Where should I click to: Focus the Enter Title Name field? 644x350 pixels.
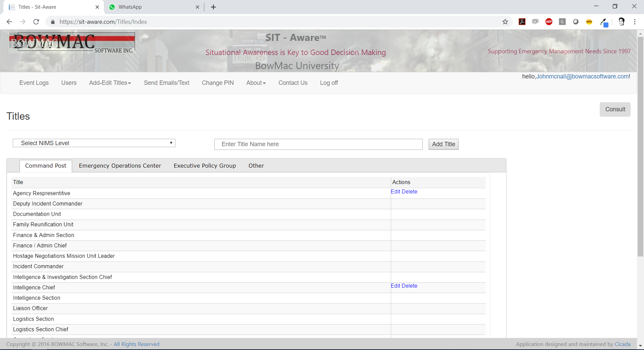point(318,144)
